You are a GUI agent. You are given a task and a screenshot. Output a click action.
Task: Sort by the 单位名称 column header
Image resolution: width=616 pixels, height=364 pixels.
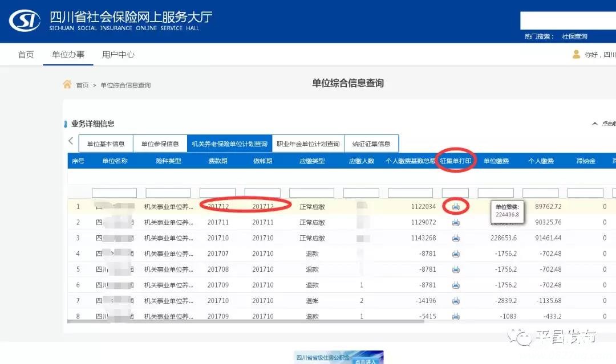[115, 161]
